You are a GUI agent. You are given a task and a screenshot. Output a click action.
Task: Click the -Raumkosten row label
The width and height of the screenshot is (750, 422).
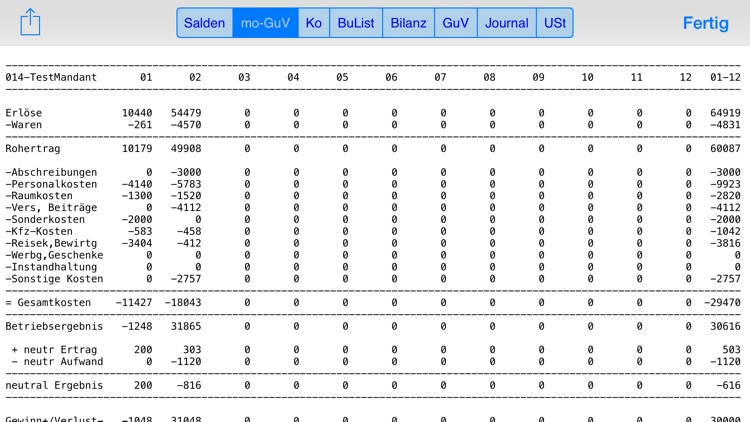(x=39, y=196)
